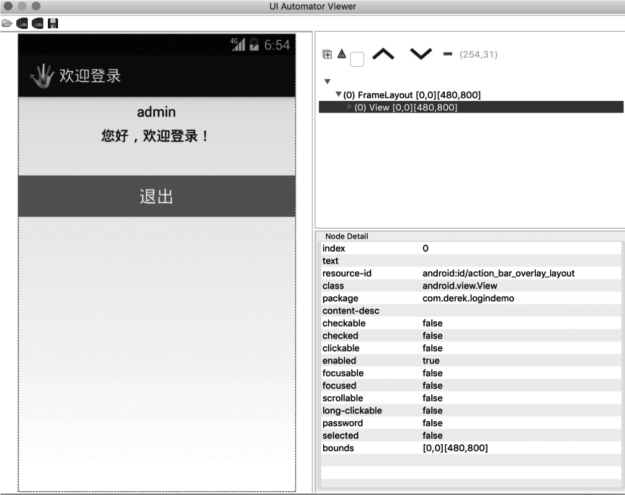This screenshot has height=495, width=625.
Task: Click the clickable row in Node Detail
Action: [471, 348]
